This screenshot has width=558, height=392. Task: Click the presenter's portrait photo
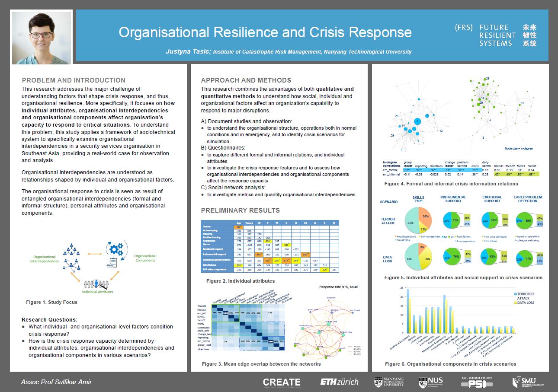42,38
